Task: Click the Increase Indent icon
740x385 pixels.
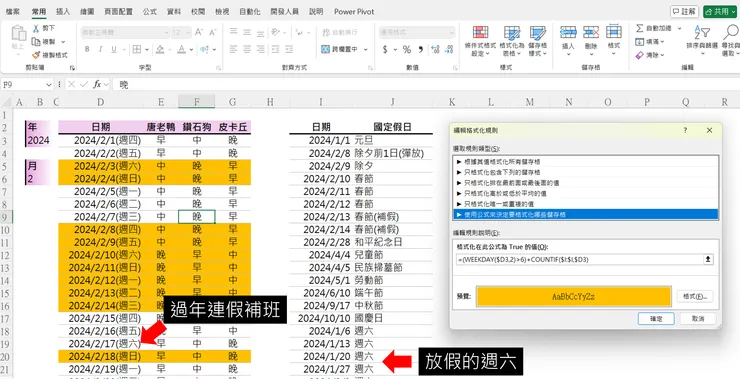Action: click(x=289, y=49)
